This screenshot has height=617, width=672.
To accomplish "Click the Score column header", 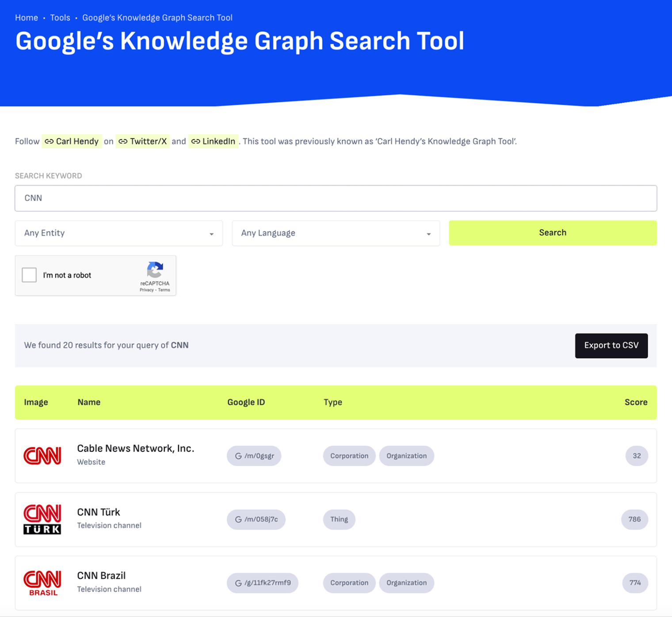I will tap(636, 402).
